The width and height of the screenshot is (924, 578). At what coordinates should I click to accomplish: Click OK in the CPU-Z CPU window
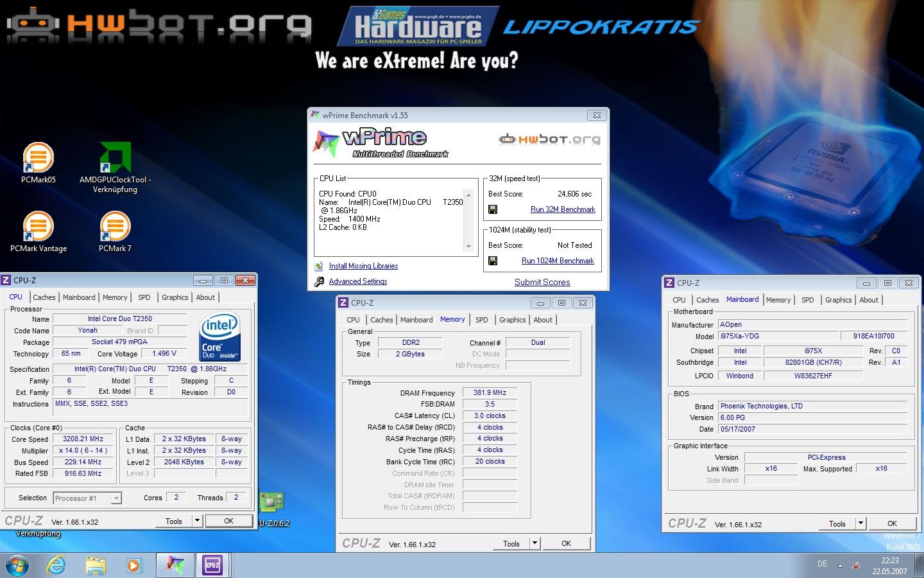(x=228, y=521)
